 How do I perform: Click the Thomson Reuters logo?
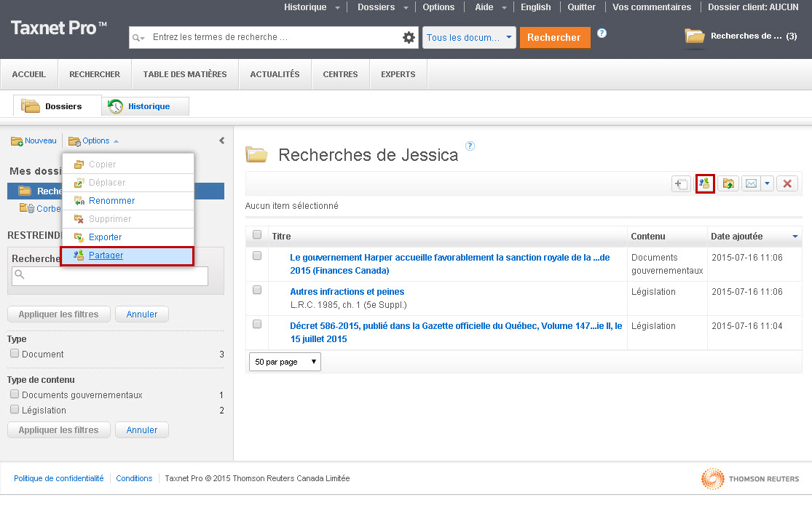pyautogui.click(x=750, y=479)
